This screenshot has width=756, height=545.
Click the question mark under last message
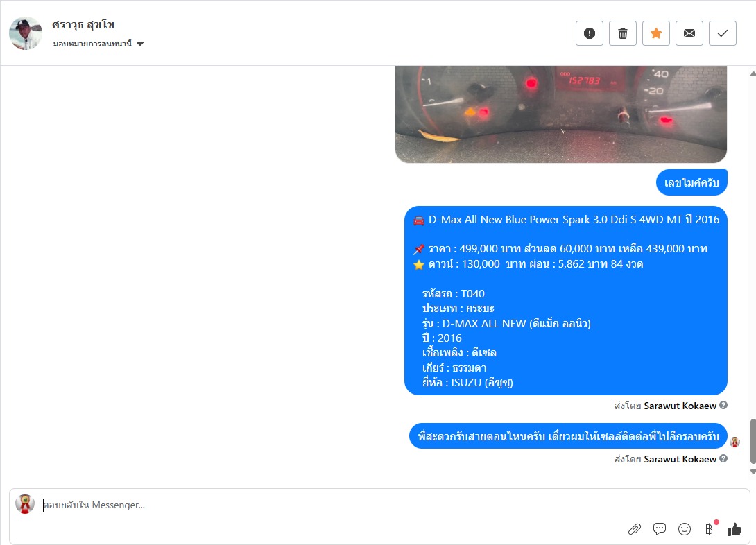723,458
